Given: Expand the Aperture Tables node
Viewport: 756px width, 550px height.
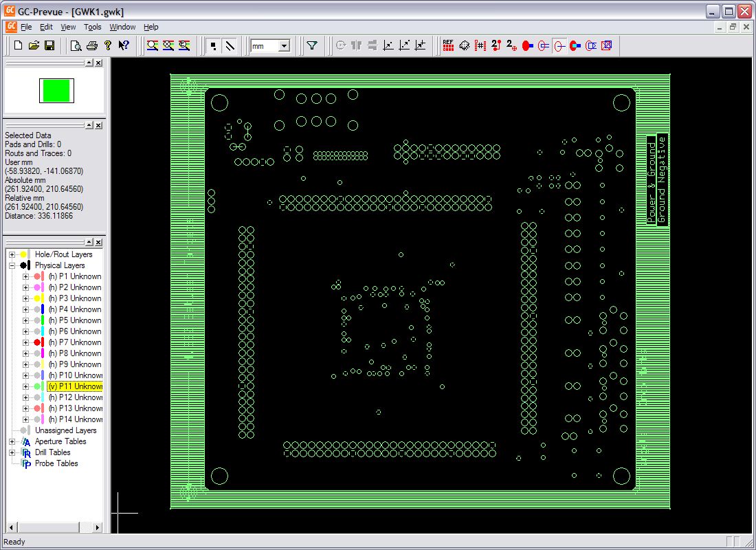Looking at the screenshot, I should [x=12, y=441].
